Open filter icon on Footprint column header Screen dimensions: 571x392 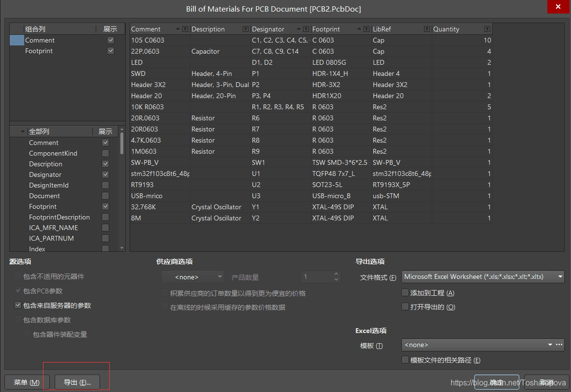pyautogui.click(x=366, y=29)
